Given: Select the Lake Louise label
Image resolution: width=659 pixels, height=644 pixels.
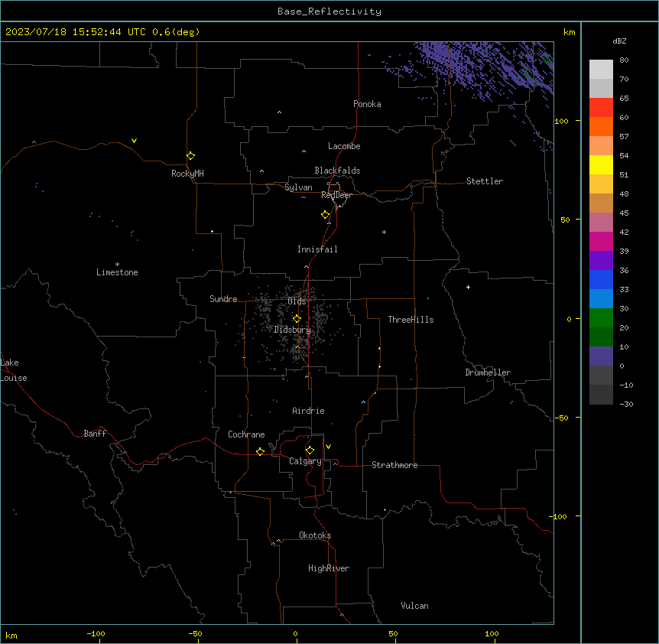Looking at the screenshot, I should pyautogui.click(x=14, y=370).
